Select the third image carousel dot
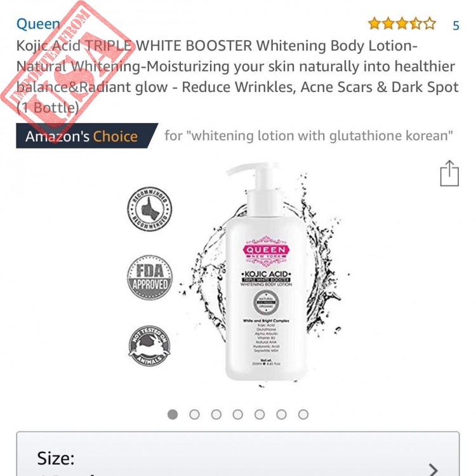The width and height of the screenshot is (476, 476). pos(216,414)
